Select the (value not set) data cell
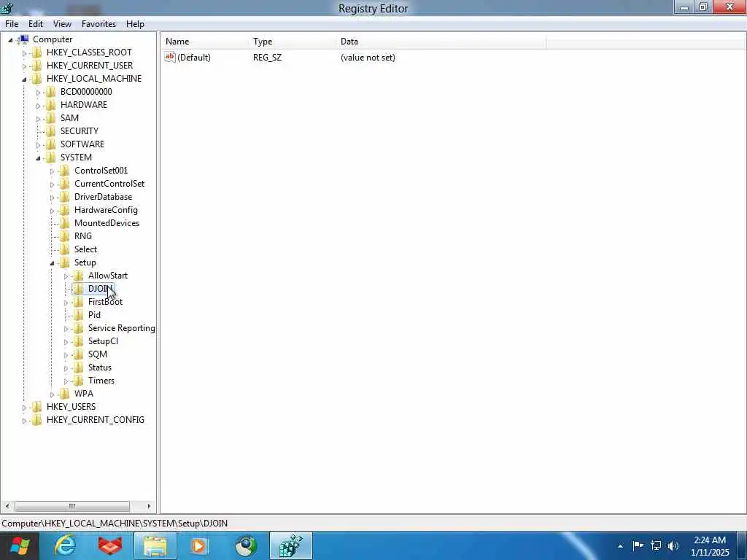The width and height of the screenshot is (747, 560). 368,58
